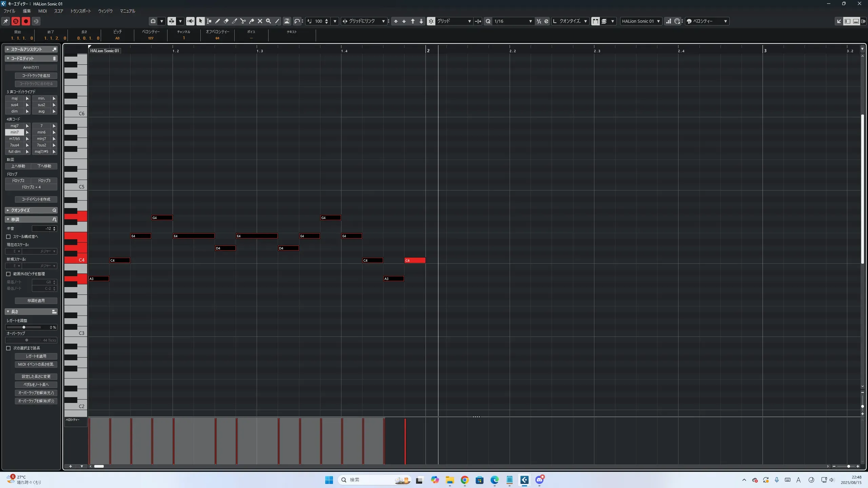The image size is (868, 488).
Task: Toggle acoustic feedback speaker icon
Action: (x=191, y=21)
